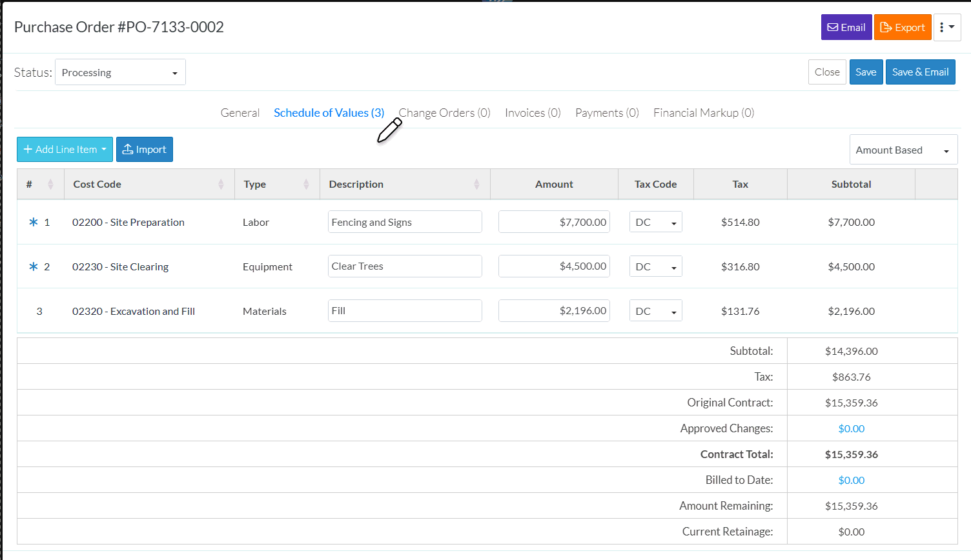Click the Billed to Date $0.00 link
Viewport: 971px width, 560px height.
[851, 480]
